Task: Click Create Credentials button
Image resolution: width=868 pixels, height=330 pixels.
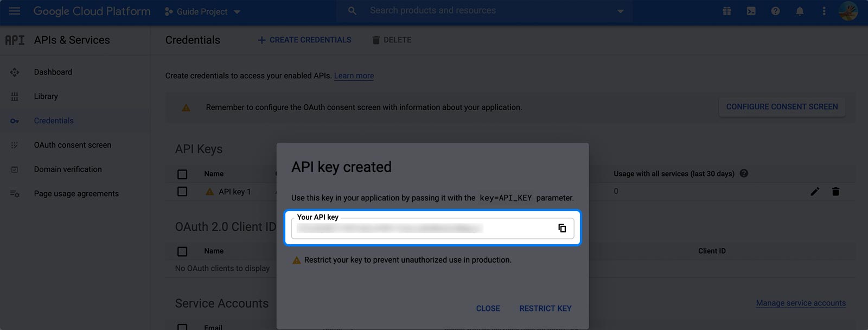Action: [x=304, y=40]
